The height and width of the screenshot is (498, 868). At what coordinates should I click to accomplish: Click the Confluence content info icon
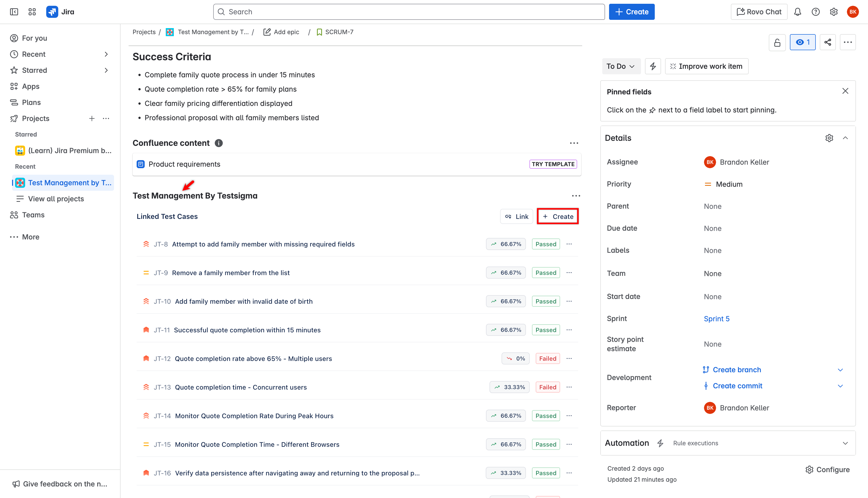click(x=219, y=143)
